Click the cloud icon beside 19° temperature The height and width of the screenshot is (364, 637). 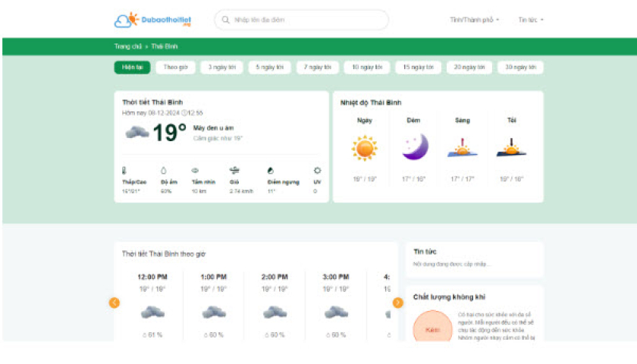click(136, 133)
